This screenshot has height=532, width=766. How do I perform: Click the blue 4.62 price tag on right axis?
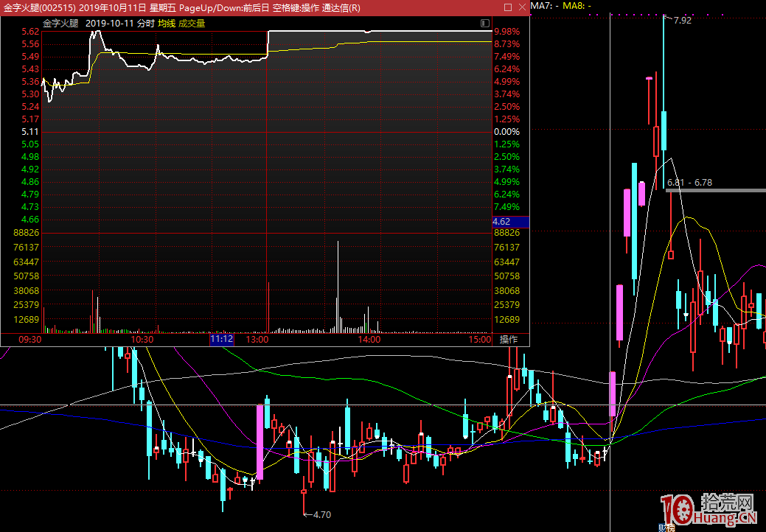click(501, 221)
